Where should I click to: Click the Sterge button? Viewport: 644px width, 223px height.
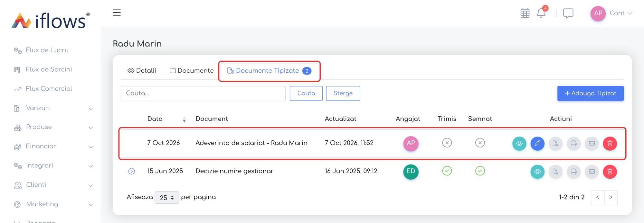[x=343, y=94]
